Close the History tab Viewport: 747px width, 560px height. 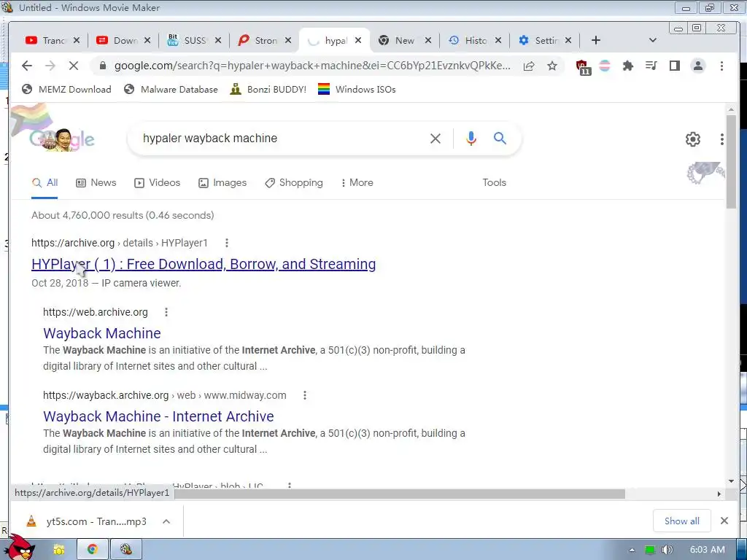(498, 41)
